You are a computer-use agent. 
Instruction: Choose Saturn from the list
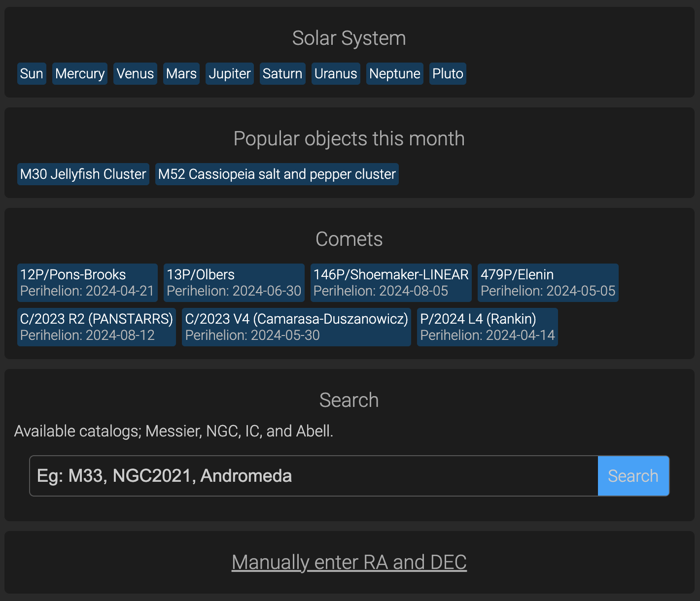coord(282,74)
